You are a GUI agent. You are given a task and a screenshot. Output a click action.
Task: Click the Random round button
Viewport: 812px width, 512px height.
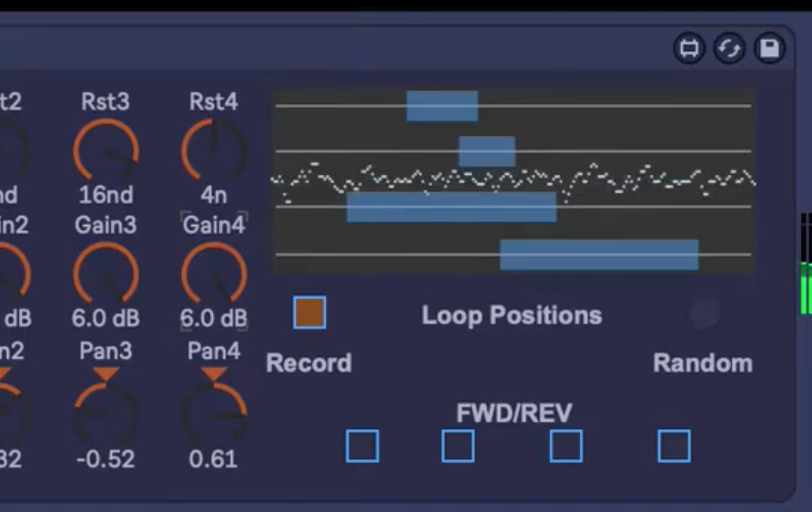704,313
